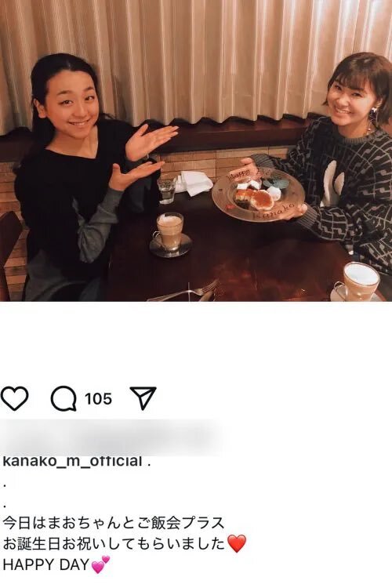392x588 pixels.
Task: Click the HAPPY DAY caption text
Action: (x=45, y=564)
